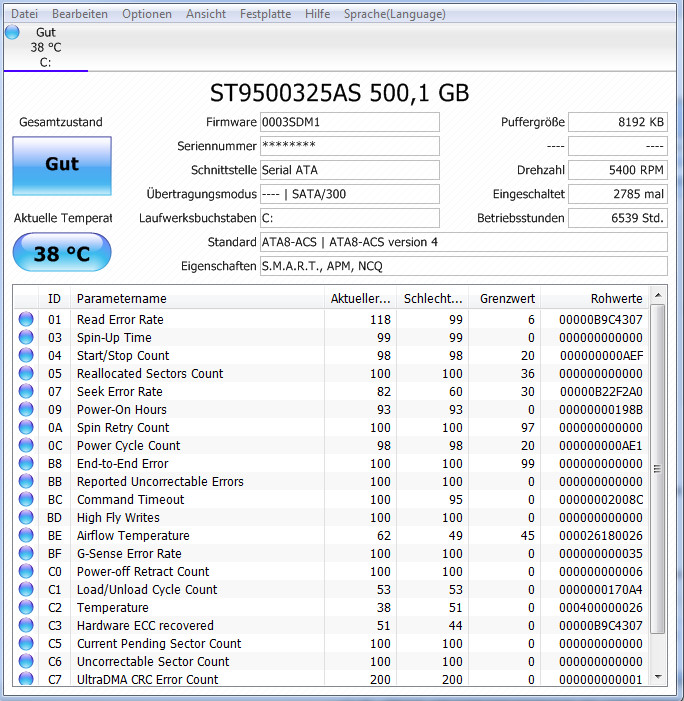Click status icon for Reported Uncorrectable Errors
The image size is (684, 701).
pos(26,481)
